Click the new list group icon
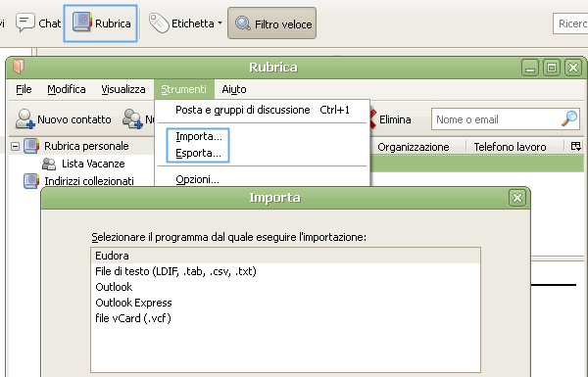The image size is (588, 377). click(132, 119)
